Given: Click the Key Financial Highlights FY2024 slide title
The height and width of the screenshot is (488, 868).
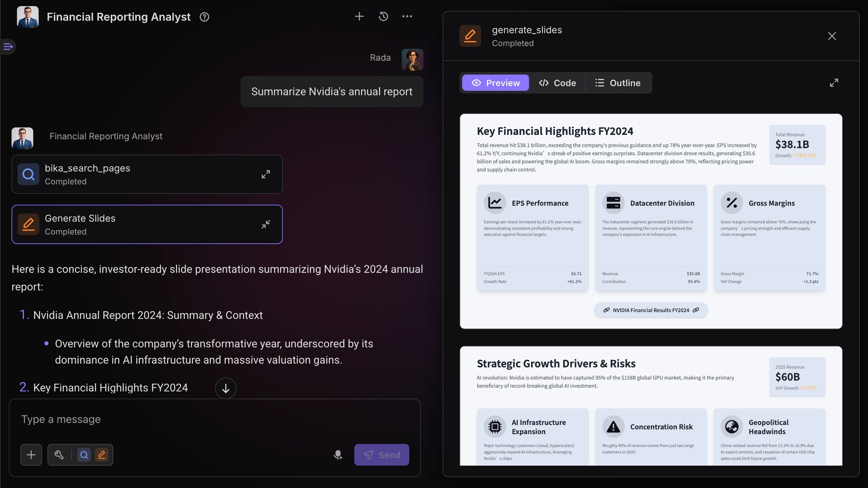Looking at the screenshot, I should [555, 131].
